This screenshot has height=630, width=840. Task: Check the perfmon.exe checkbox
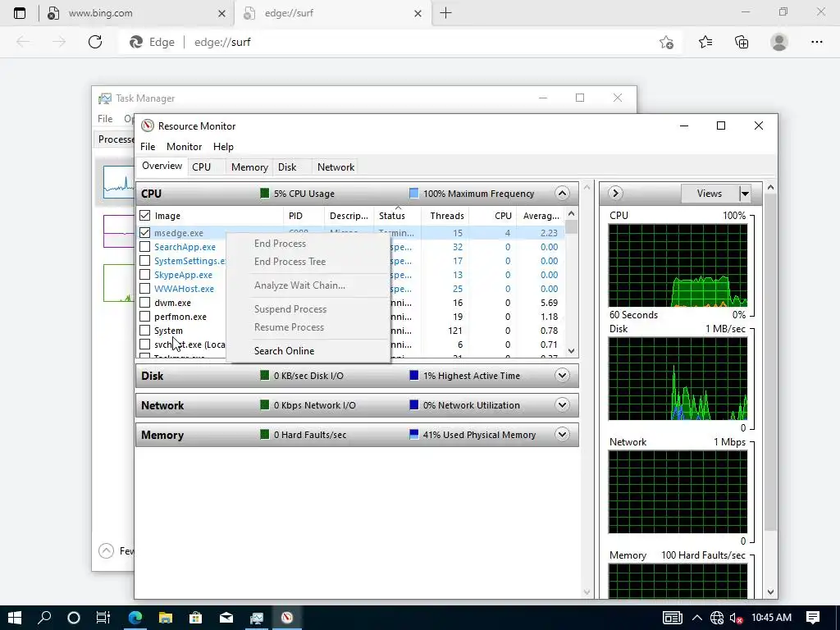tap(144, 316)
